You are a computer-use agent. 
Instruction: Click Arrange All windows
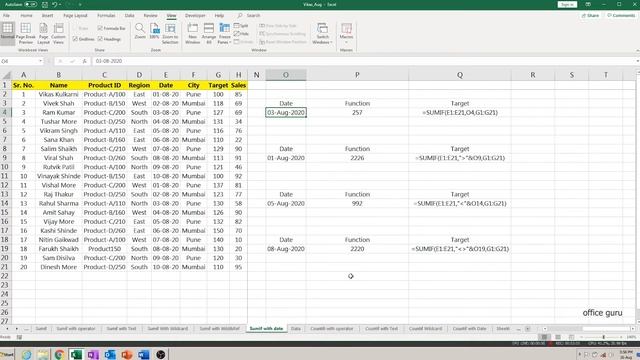point(209,33)
